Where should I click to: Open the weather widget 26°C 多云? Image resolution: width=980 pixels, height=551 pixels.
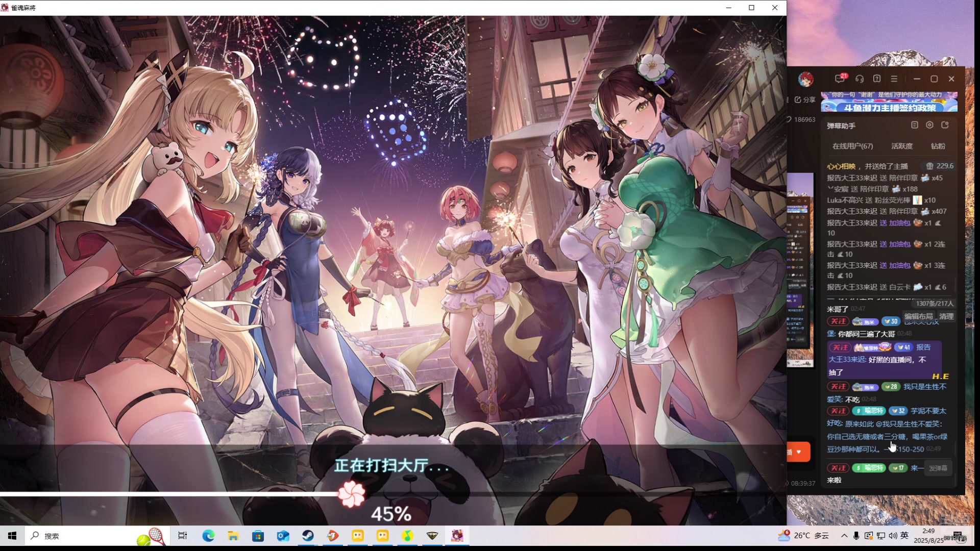[803, 536]
